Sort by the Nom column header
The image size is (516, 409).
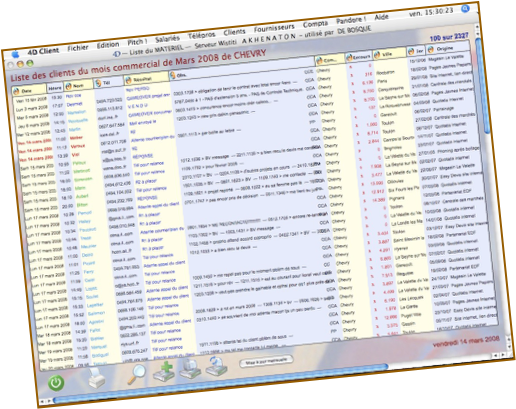point(78,86)
